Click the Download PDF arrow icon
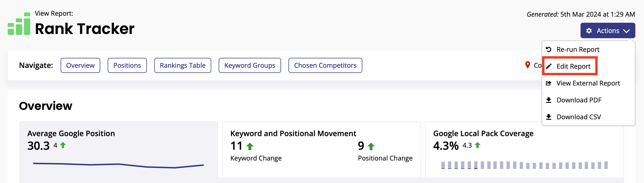This screenshot has width=644, height=183. [549, 100]
